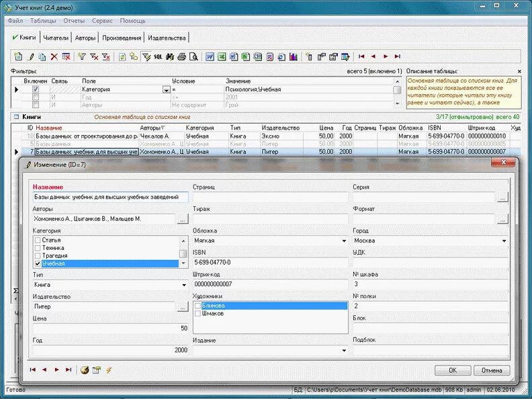Enable the Авторы filter checkbox
The width and height of the screenshot is (532, 399).
[x=36, y=105]
